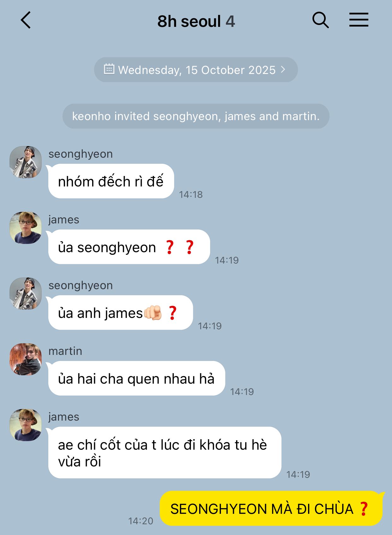Tap the calendar icon in date pill
392x535 pixels.
[109, 69]
